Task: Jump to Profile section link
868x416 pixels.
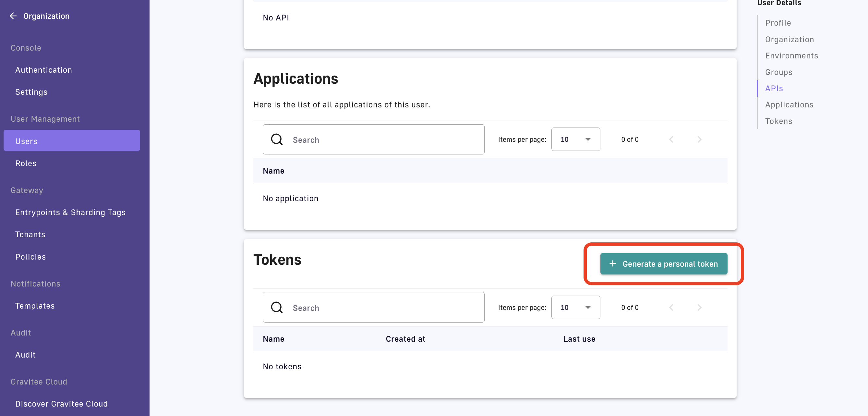Action: (778, 23)
